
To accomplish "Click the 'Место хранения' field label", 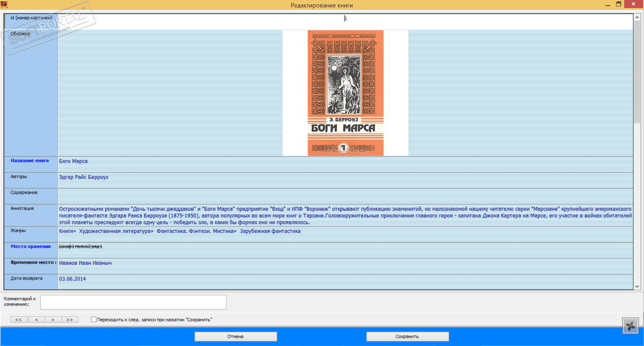I will point(31,246).
